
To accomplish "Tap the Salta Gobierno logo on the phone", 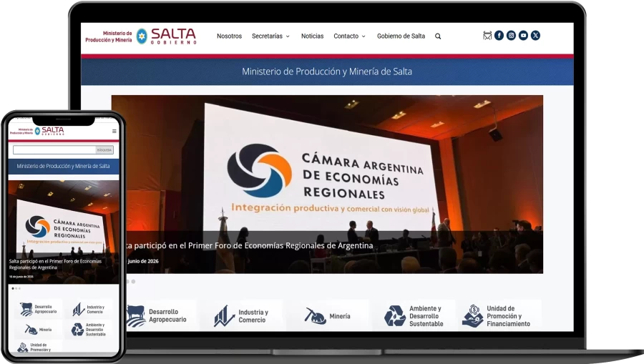I will 49,131.
